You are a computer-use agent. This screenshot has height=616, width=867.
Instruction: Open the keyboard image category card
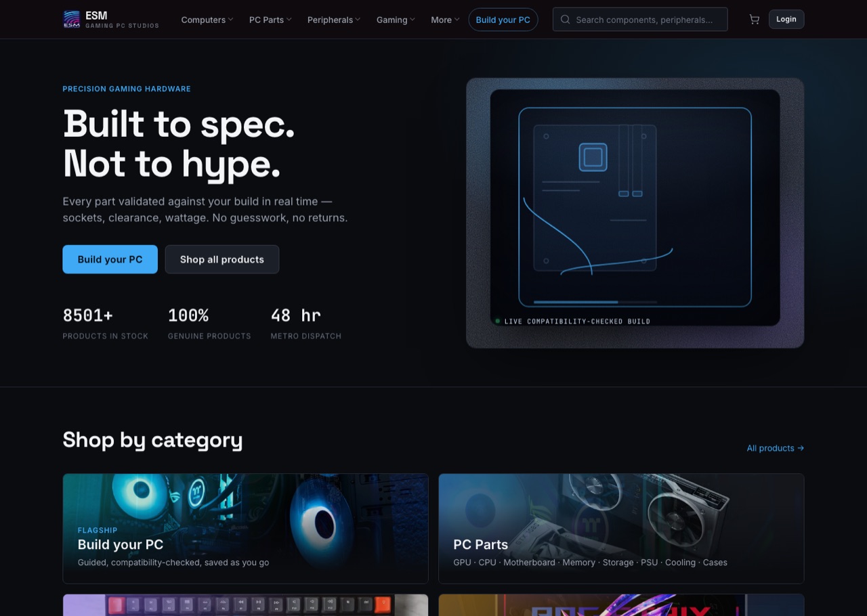click(245, 605)
